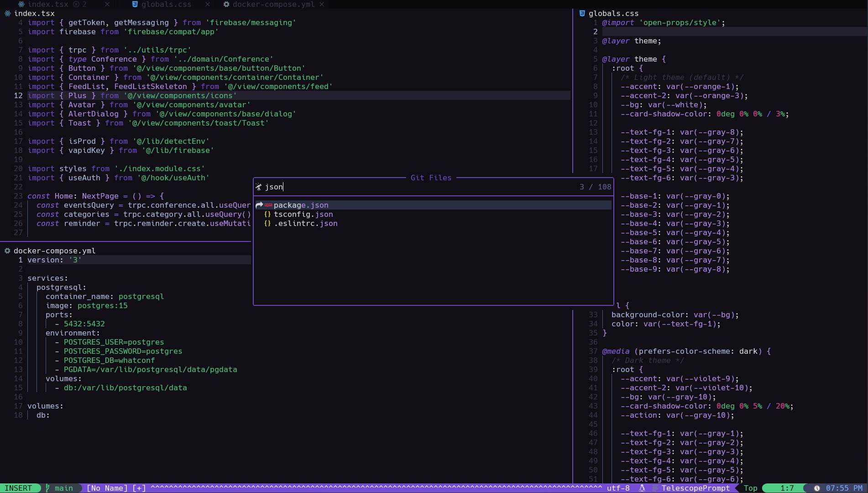Close the index.tsx tab
Viewport: 868px width, 493px height.
107,4
